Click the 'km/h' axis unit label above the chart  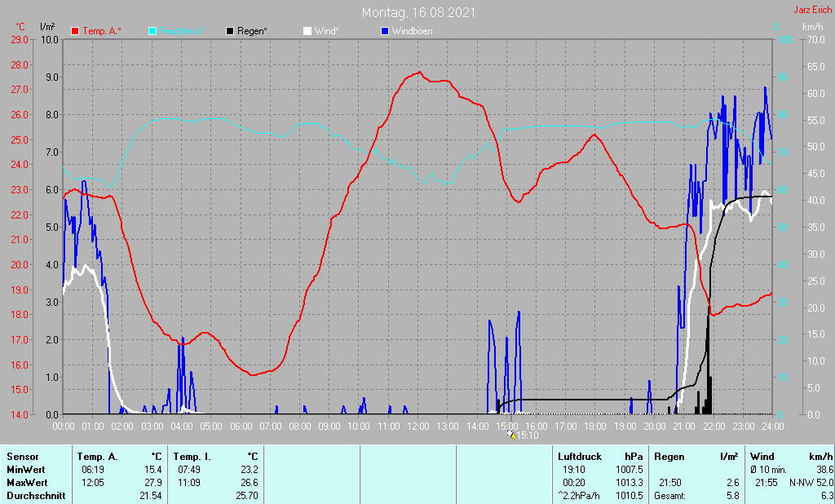pyautogui.click(x=813, y=27)
